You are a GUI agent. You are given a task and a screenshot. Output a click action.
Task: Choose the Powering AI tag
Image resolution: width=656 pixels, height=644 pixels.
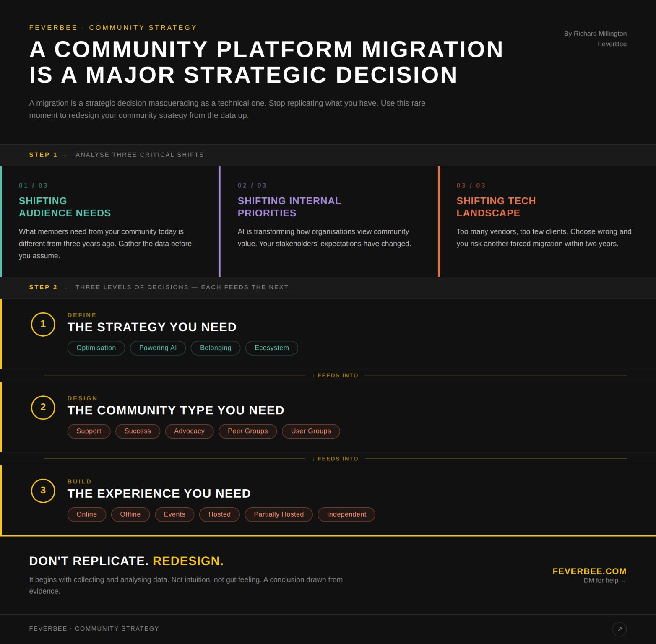pyautogui.click(x=158, y=348)
